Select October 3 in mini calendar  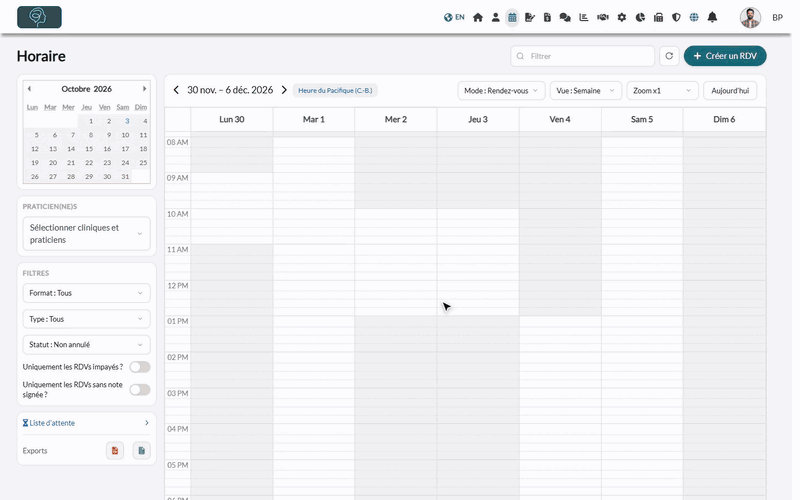click(x=127, y=121)
